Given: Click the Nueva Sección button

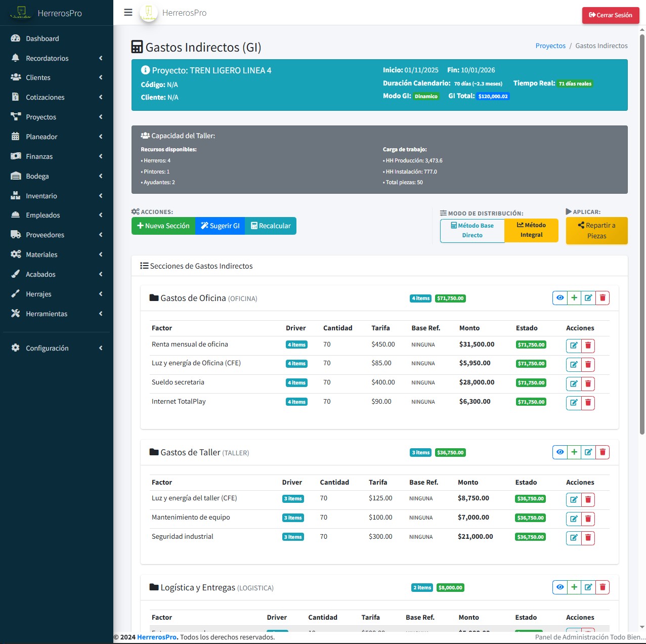Looking at the screenshot, I should [x=163, y=226].
